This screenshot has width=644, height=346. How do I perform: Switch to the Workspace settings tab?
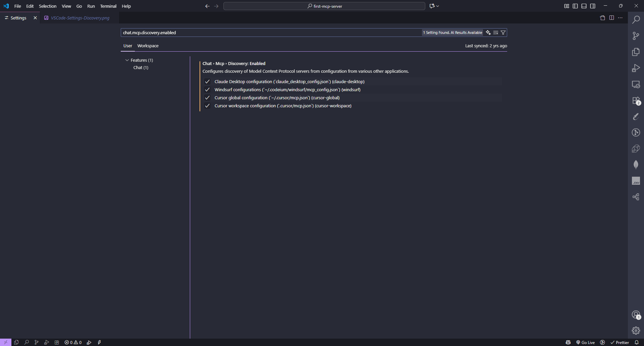click(148, 46)
